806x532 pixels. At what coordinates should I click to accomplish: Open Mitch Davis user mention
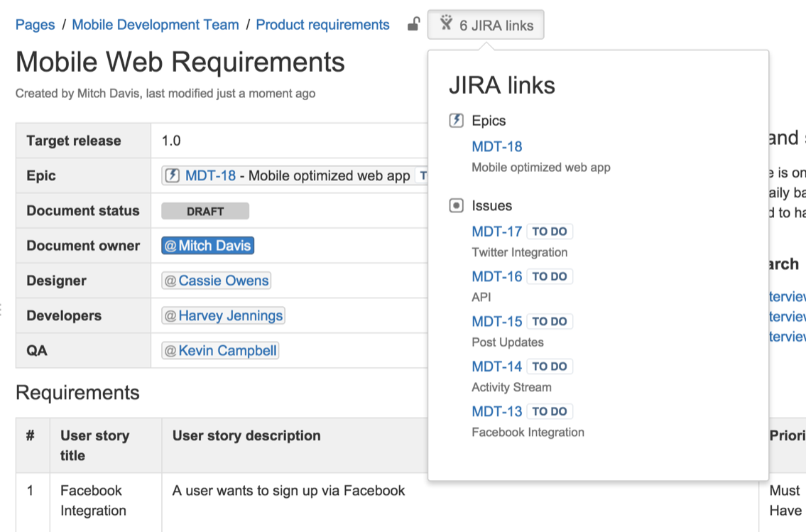click(x=207, y=246)
